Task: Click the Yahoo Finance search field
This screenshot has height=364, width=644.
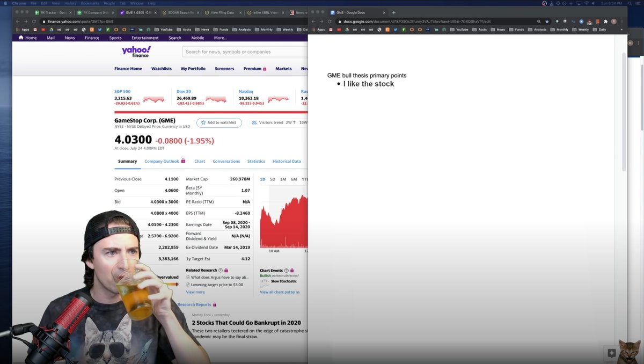Action: (245, 52)
